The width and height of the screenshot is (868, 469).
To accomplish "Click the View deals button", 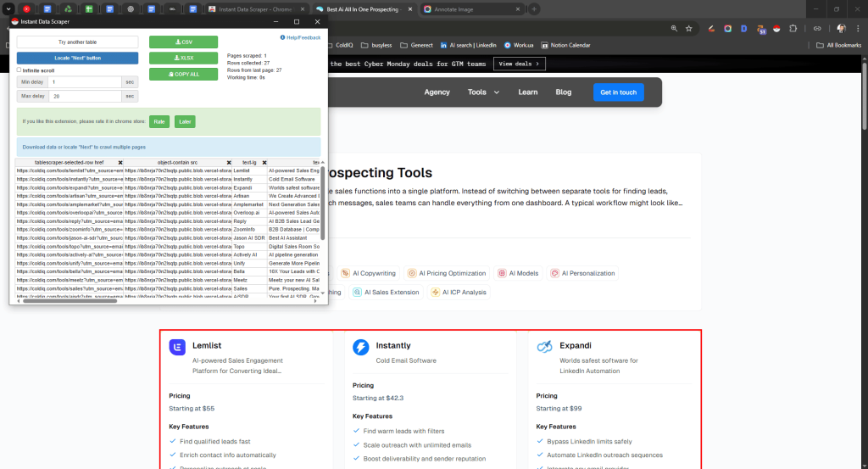I will 520,64.
